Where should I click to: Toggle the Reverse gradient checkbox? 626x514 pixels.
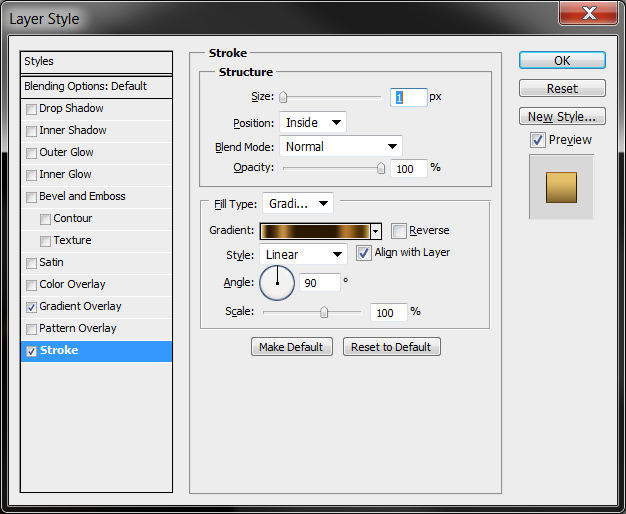point(399,231)
